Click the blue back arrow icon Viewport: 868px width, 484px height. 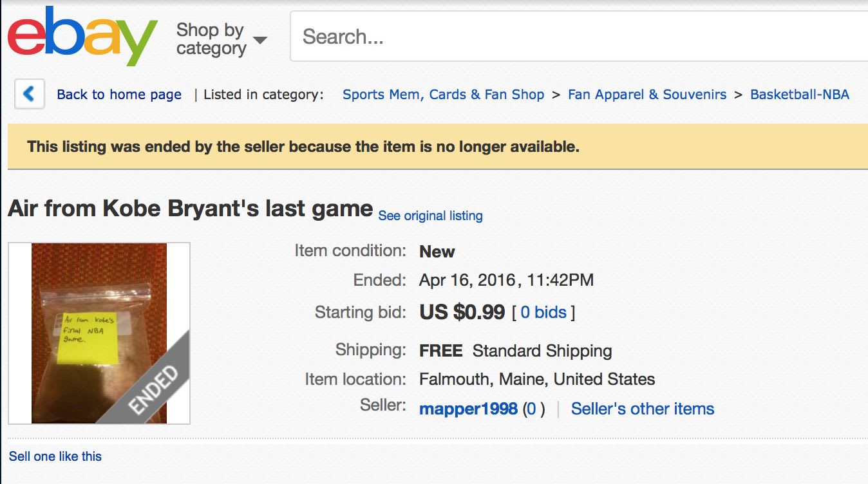[x=29, y=95]
